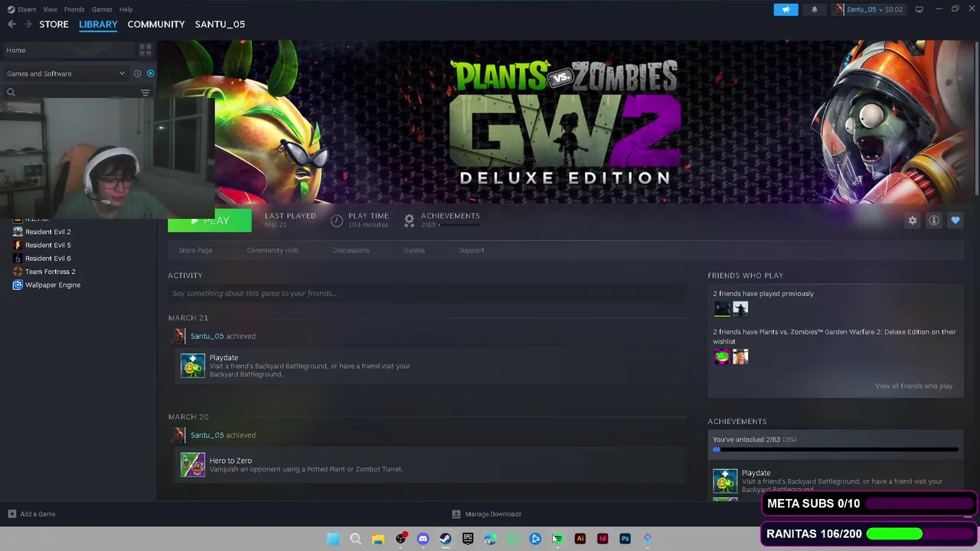
Task: Click the library search magnifier icon
Action: (11, 93)
